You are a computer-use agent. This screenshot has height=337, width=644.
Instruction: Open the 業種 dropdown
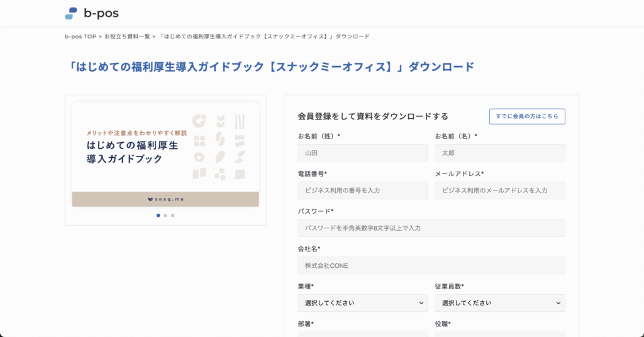tap(363, 303)
